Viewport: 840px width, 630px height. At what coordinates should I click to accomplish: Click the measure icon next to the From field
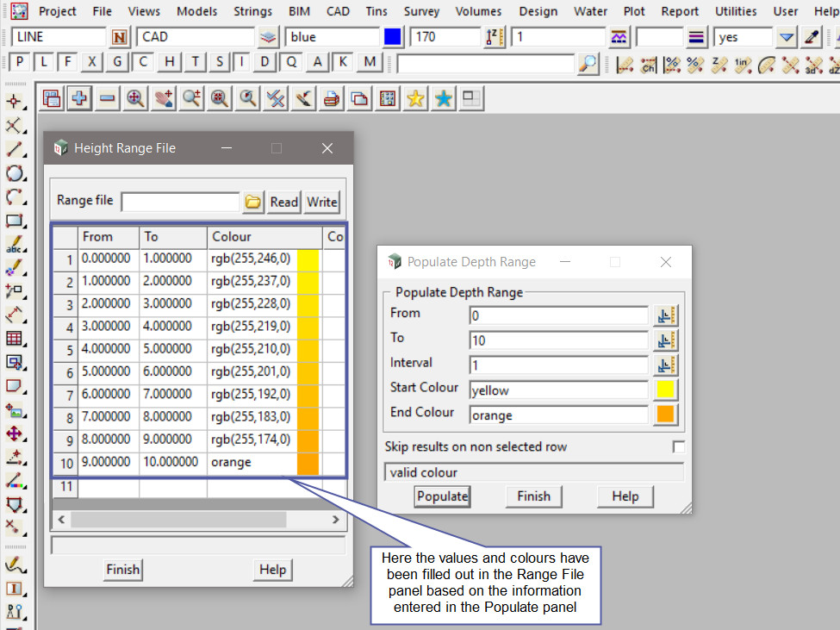pos(665,315)
